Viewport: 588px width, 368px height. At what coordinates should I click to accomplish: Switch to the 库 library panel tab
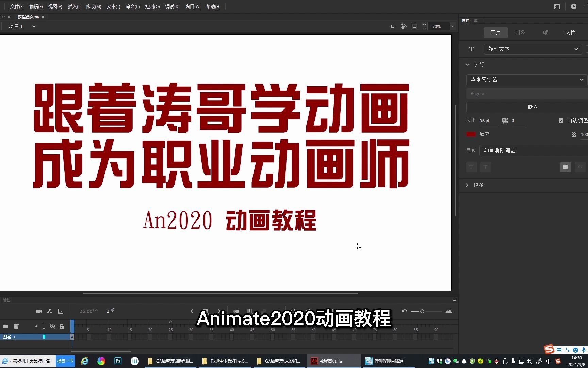pos(476,21)
